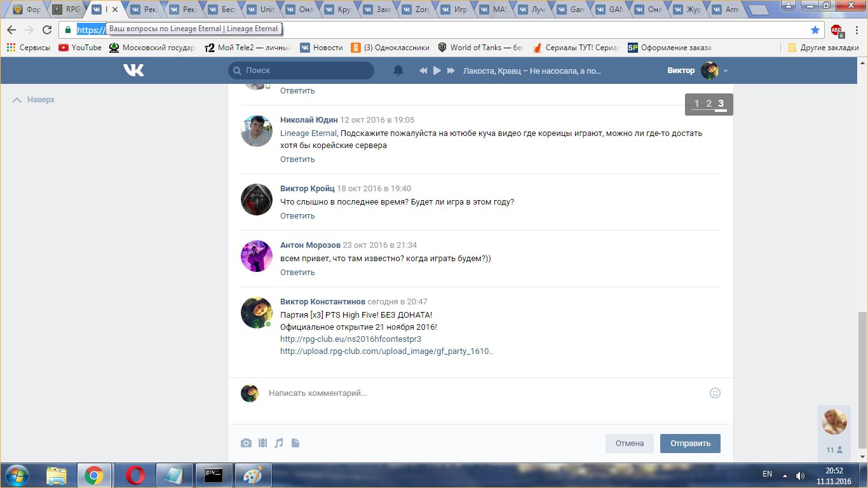Screen dimensions: 868x488
Task: Open the emoji picker in comment box
Action: pos(715,393)
